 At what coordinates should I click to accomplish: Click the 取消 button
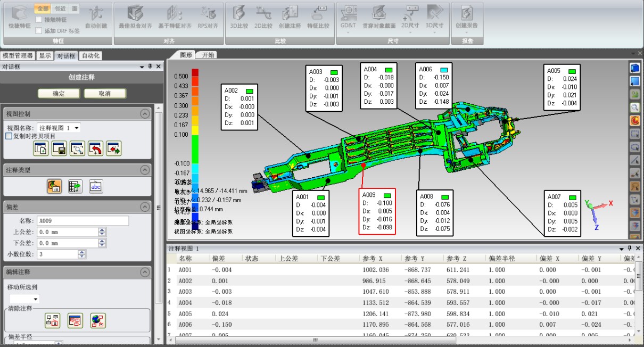(105, 94)
